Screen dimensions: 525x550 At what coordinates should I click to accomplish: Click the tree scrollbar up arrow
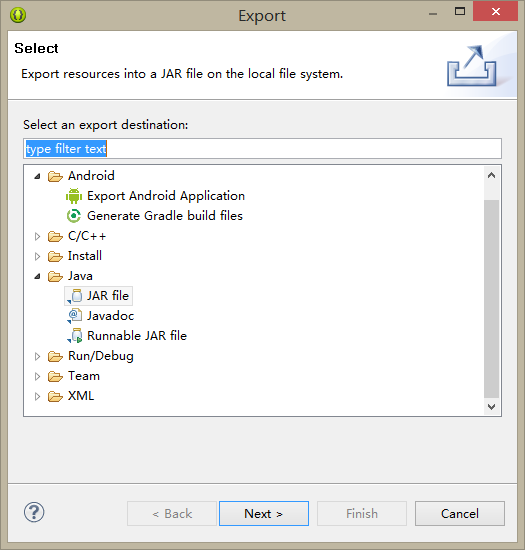tap(492, 175)
